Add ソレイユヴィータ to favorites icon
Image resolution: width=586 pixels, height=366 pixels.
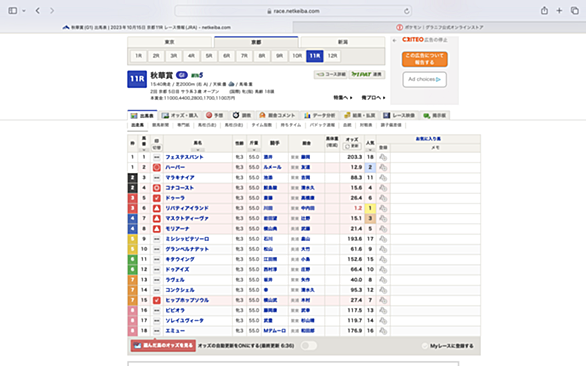click(x=383, y=320)
